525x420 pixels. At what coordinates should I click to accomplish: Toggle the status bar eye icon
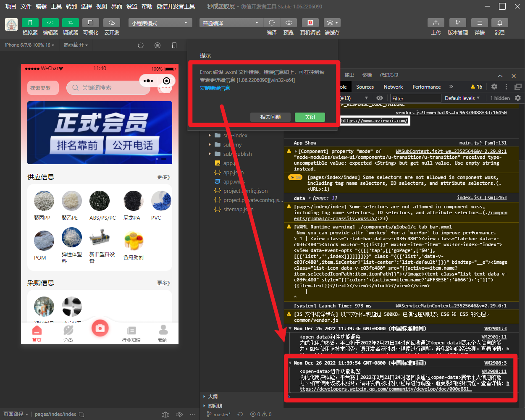coord(179,414)
